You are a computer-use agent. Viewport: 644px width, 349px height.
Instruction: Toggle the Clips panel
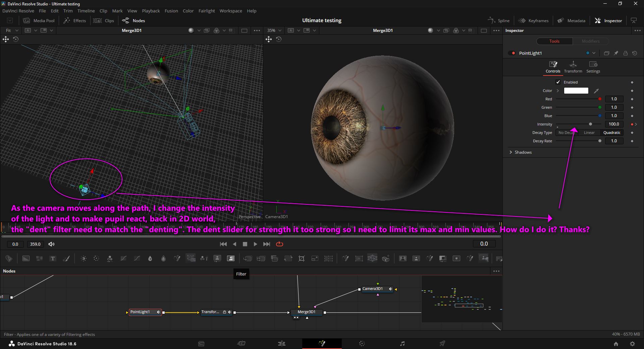(104, 20)
